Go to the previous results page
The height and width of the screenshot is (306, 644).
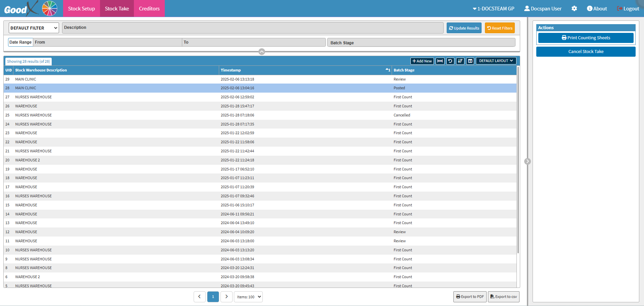[x=199, y=297]
